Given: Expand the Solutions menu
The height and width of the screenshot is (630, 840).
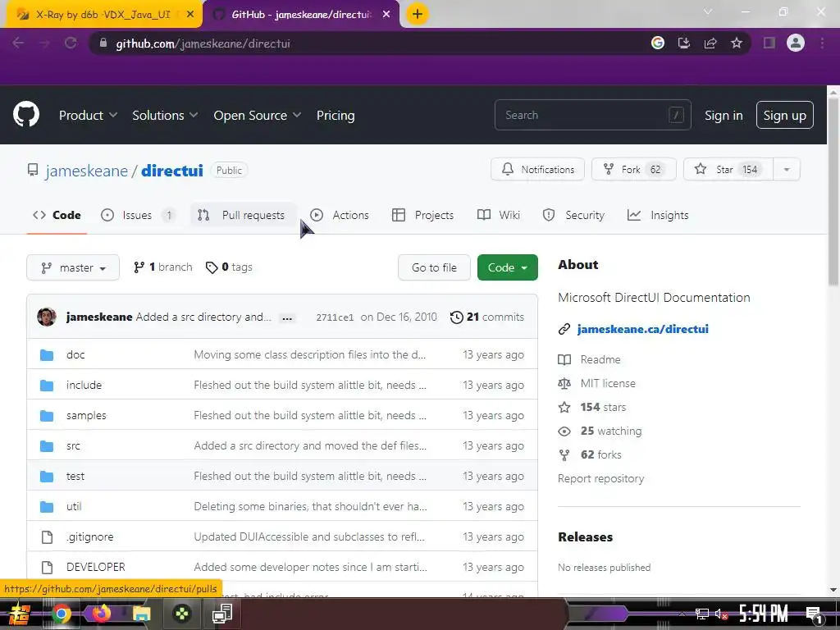Looking at the screenshot, I should (165, 115).
